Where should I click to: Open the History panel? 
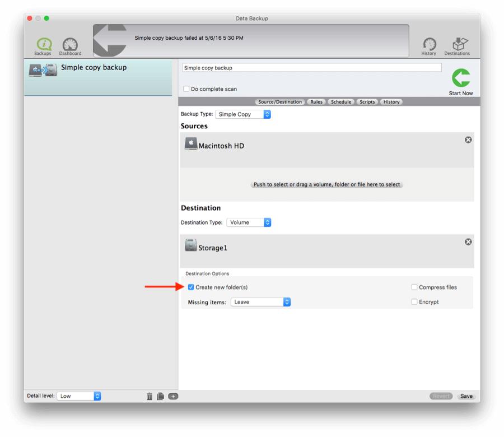(x=429, y=45)
